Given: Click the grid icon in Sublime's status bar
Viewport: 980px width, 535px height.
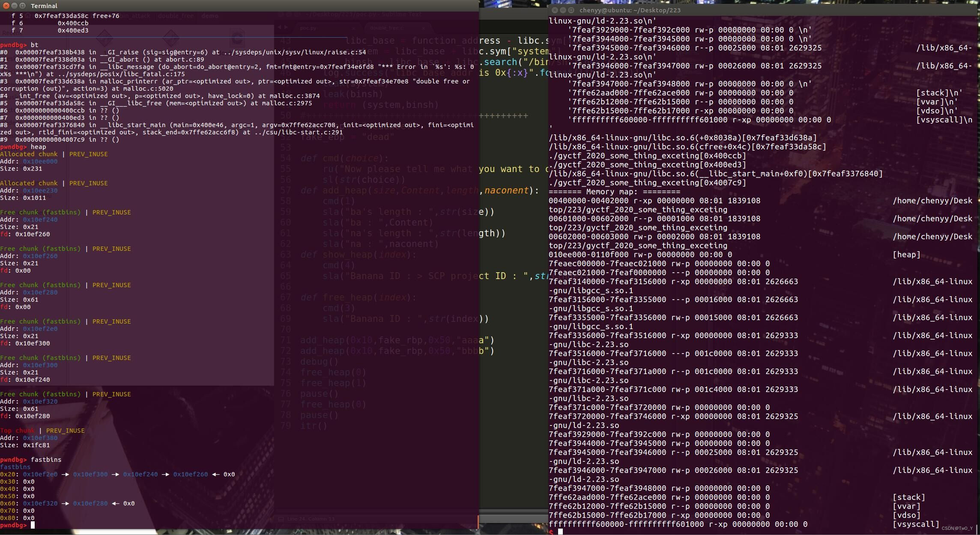Looking at the screenshot, I should click(282, 518).
